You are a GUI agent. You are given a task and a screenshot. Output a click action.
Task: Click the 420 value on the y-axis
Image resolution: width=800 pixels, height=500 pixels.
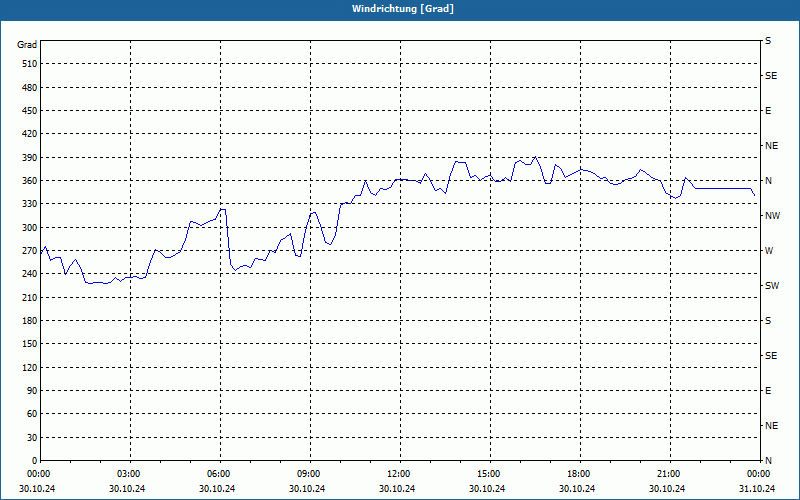pyautogui.click(x=30, y=134)
